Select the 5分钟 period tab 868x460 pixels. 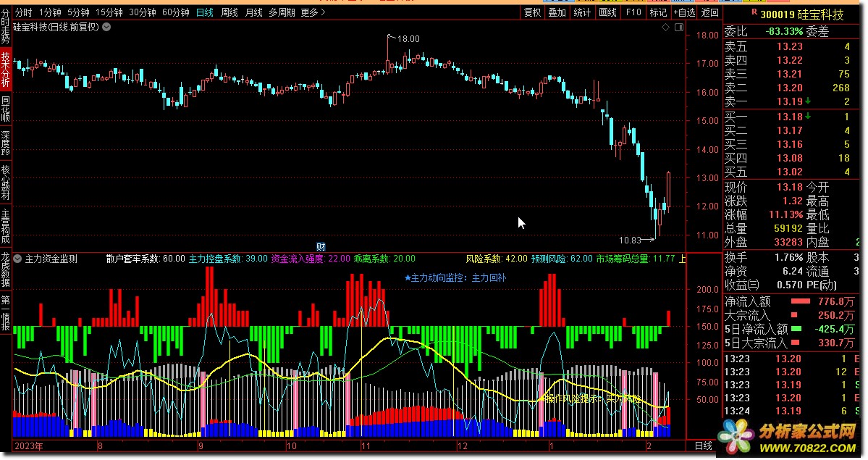click(x=78, y=12)
